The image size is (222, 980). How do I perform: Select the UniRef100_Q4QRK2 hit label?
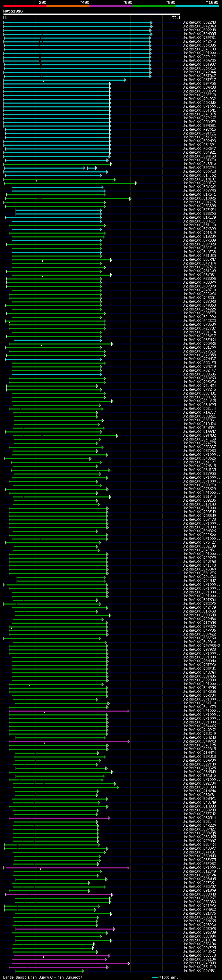[199, 730]
